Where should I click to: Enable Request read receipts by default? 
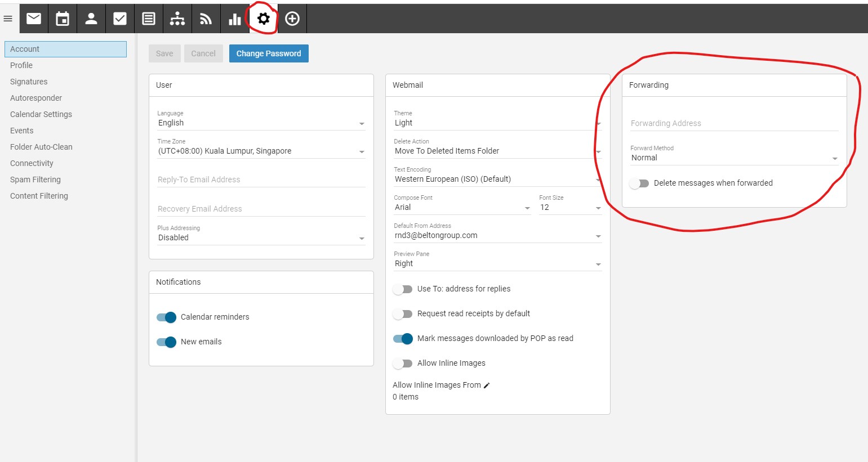pyautogui.click(x=403, y=313)
